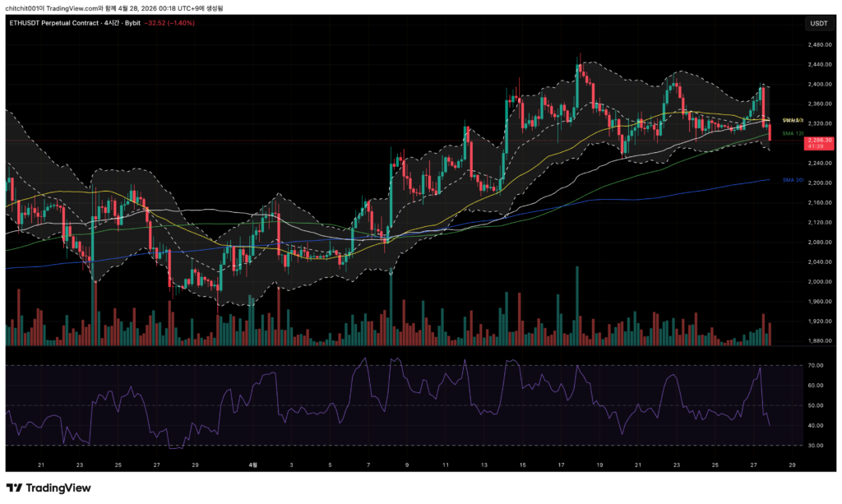This screenshot has height=504, width=842.
Task: Click the red price change -32.52 (-1.40%)
Action: click(170, 23)
